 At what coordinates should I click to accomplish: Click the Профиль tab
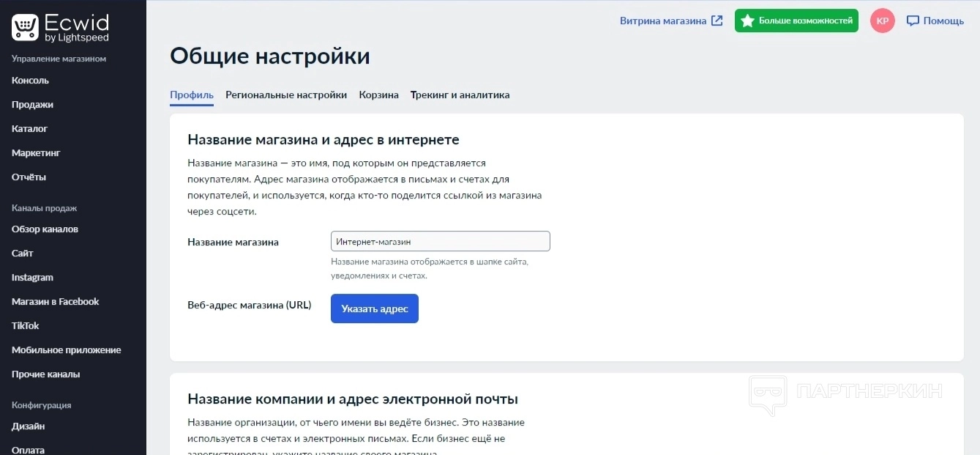(x=192, y=95)
